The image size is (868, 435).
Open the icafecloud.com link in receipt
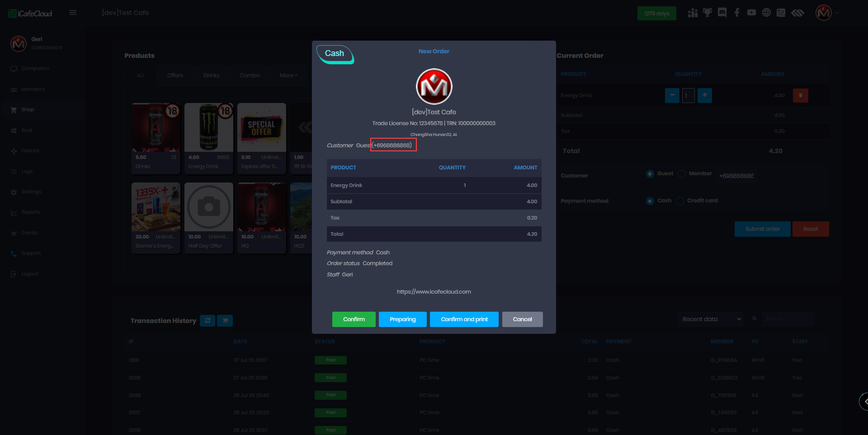(x=434, y=292)
